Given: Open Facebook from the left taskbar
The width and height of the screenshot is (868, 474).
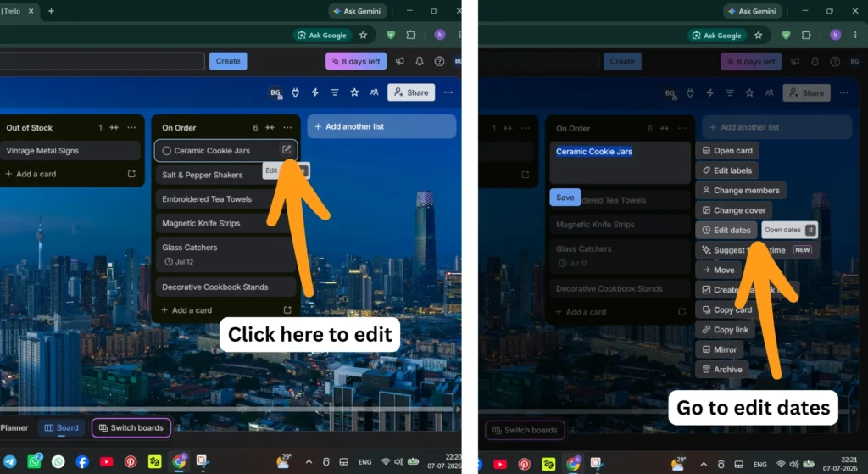Looking at the screenshot, I should [82, 462].
